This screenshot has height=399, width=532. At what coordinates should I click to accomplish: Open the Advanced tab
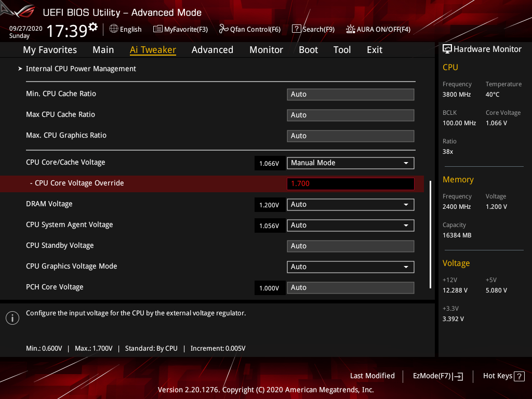(x=212, y=50)
